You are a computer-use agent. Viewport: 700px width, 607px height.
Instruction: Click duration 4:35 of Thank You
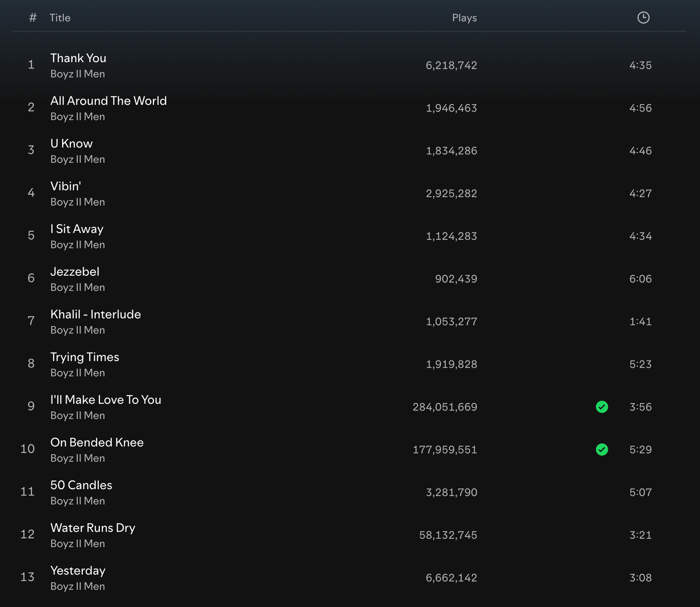click(641, 65)
